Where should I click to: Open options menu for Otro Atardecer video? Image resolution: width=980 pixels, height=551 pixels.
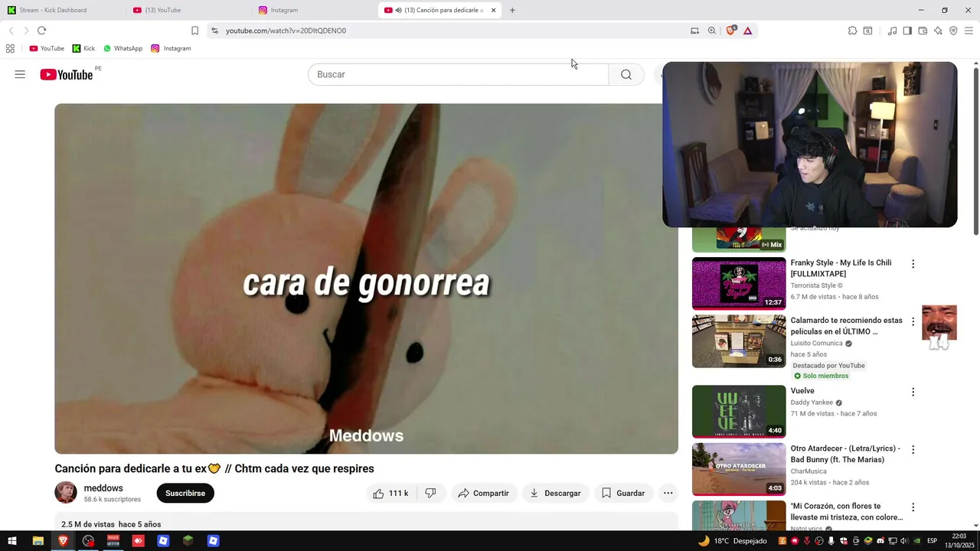click(x=913, y=449)
